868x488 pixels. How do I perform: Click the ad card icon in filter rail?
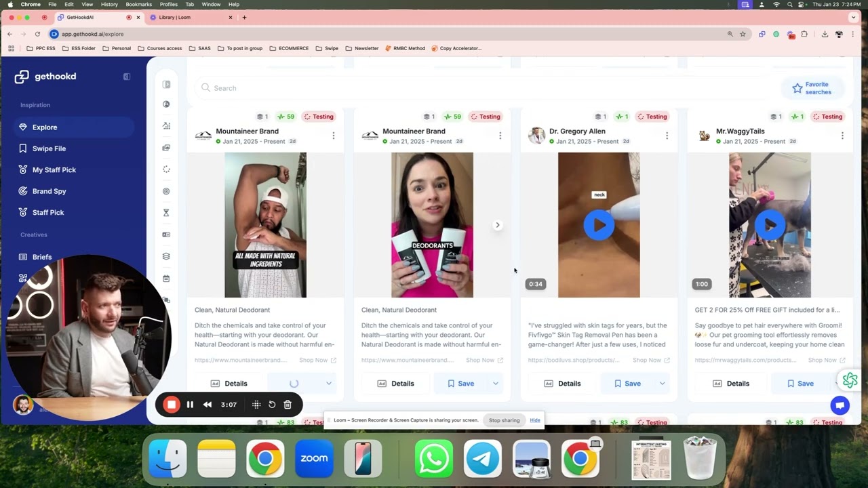(166, 235)
